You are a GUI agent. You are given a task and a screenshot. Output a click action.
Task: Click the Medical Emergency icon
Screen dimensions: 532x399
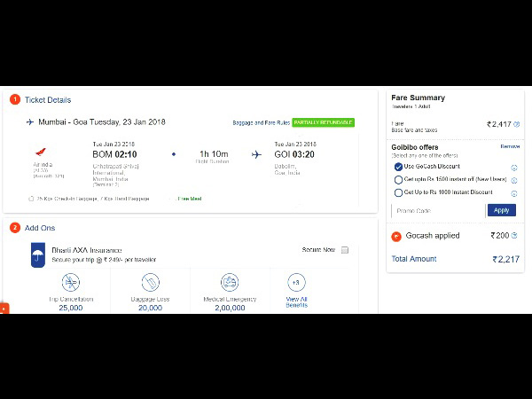[230, 283]
